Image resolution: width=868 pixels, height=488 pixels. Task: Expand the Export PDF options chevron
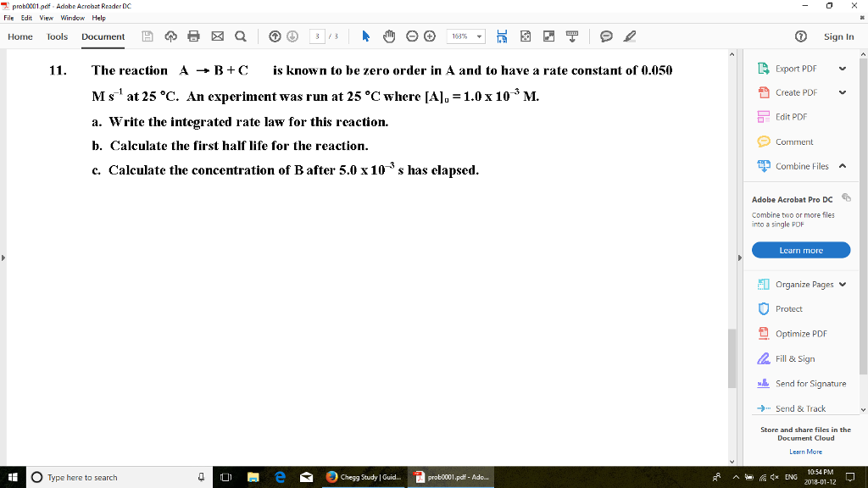point(843,67)
